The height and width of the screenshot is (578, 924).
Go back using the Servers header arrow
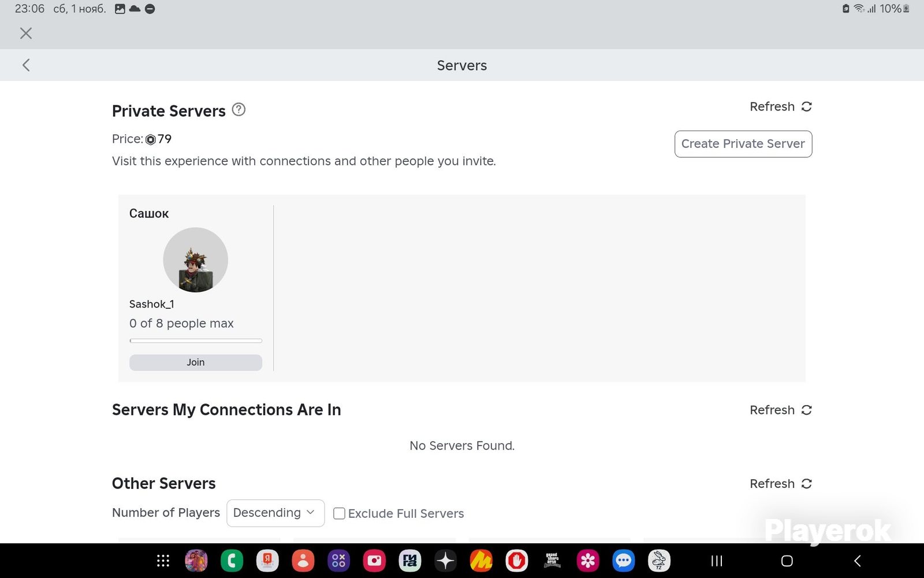pos(26,65)
